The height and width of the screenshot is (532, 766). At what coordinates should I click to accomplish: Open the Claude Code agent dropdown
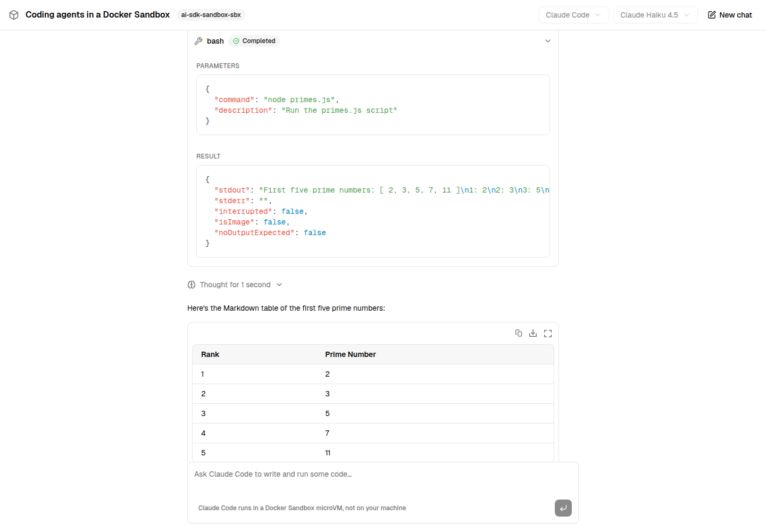(573, 15)
